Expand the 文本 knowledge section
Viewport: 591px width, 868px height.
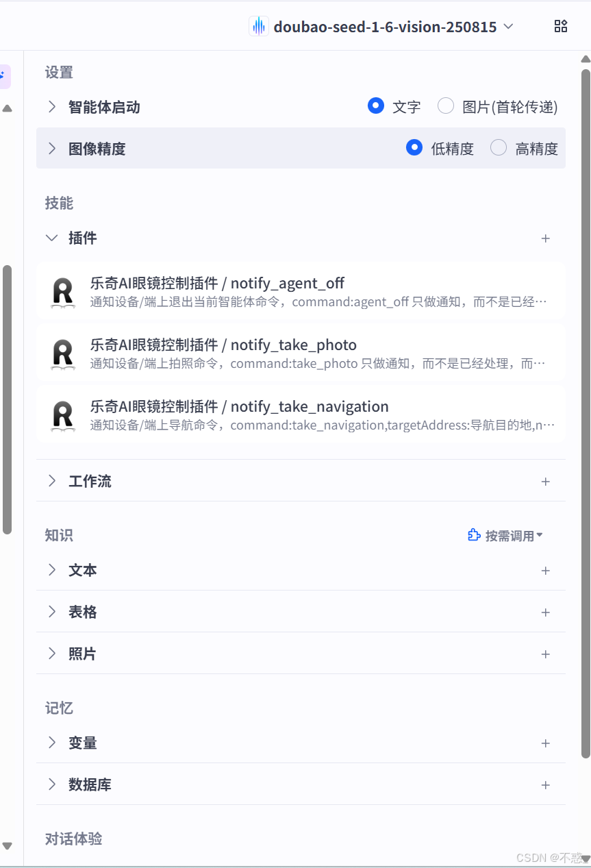coord(52,570)
